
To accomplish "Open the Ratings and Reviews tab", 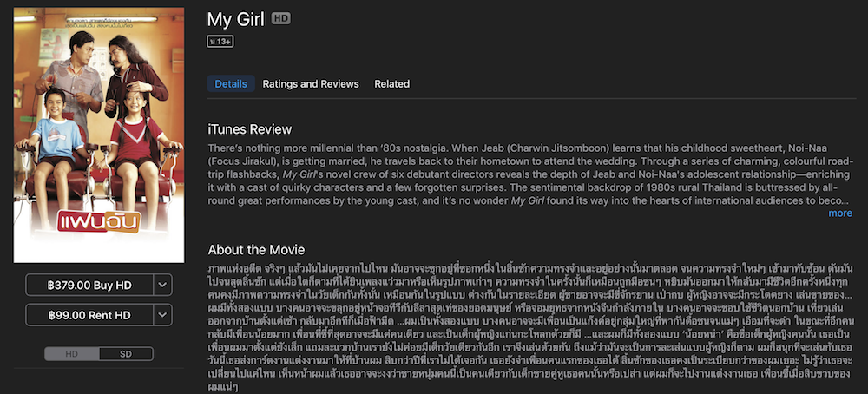I will (311, 84).
